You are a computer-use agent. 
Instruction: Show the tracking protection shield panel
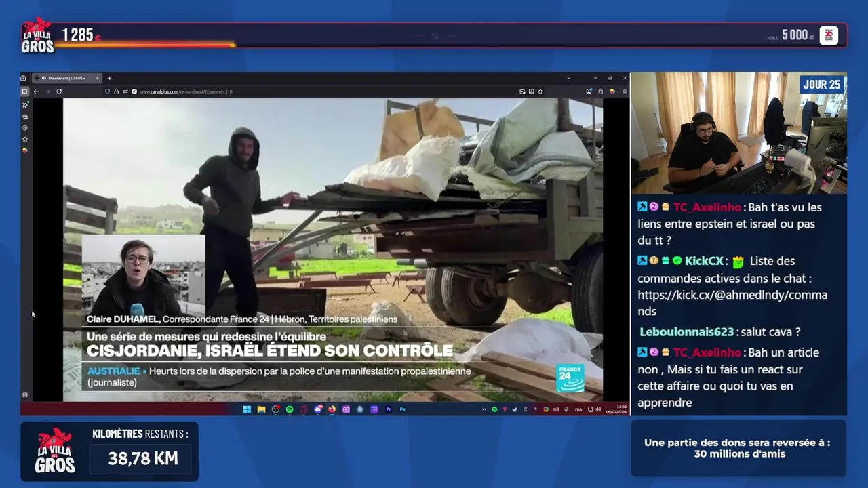click(x=107, y=91)
